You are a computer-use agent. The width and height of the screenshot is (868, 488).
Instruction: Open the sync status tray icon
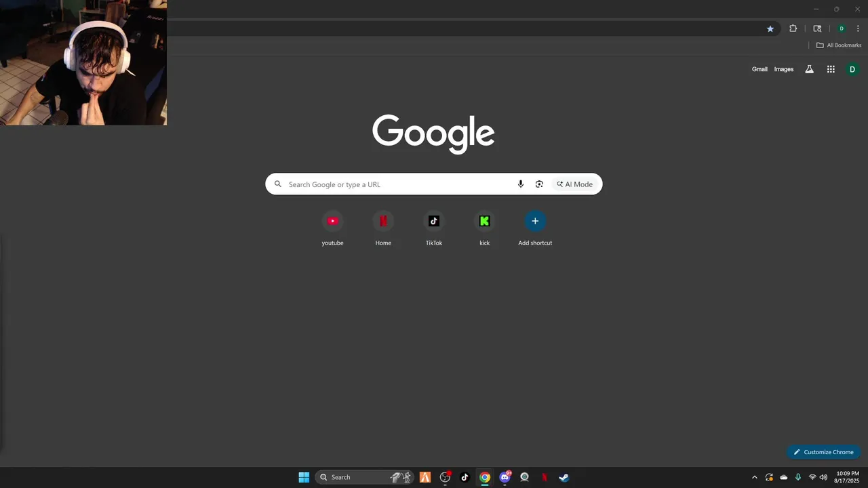tap(769, 477)
